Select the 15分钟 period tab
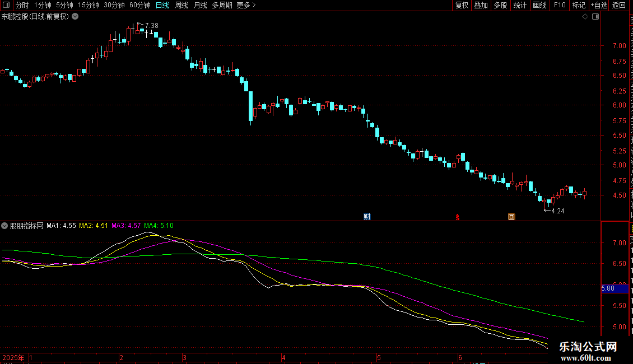Screen dimensions: 633x364 [x=89, y=5]
